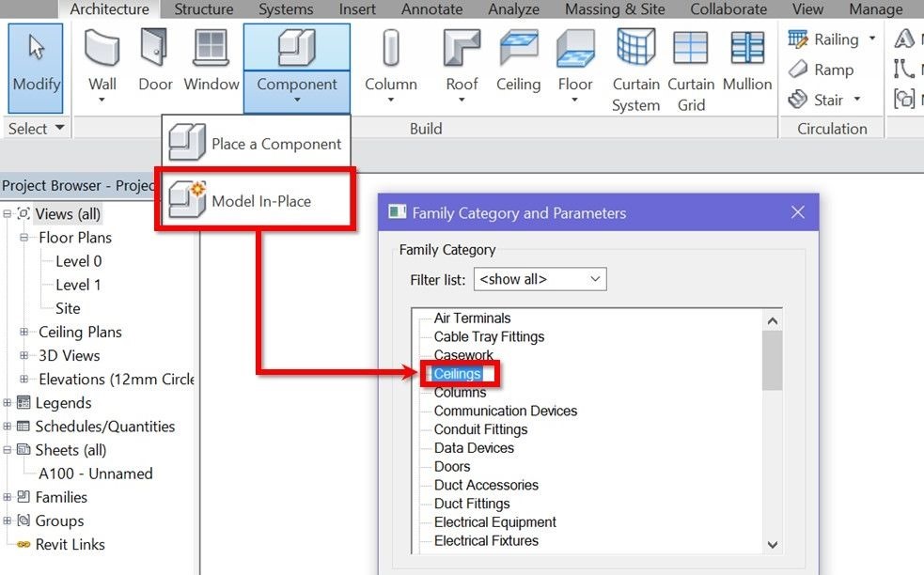Open the Massing & Site tab
This screenshot has height=575, width=924.
[615, 8]
